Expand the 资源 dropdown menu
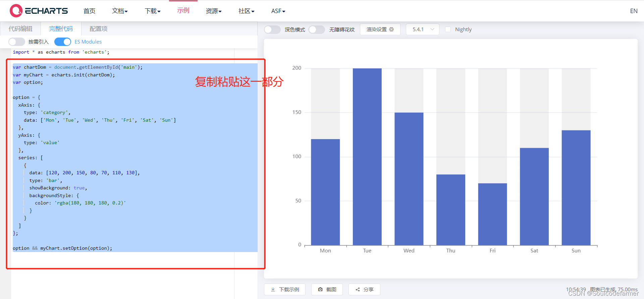The width and height of the screenshot is (644, 299). [x=214, y=11]
